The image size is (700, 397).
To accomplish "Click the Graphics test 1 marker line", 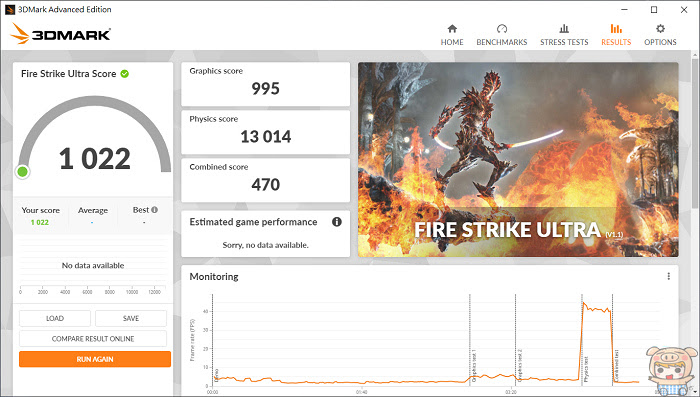I will tap(470, 339).
